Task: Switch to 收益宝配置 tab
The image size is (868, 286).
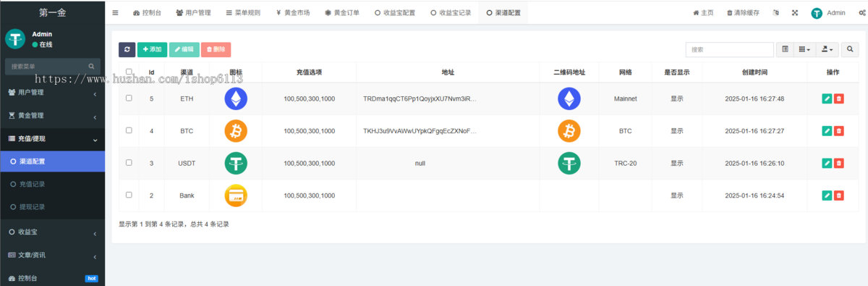Action: tap(394, 13)
